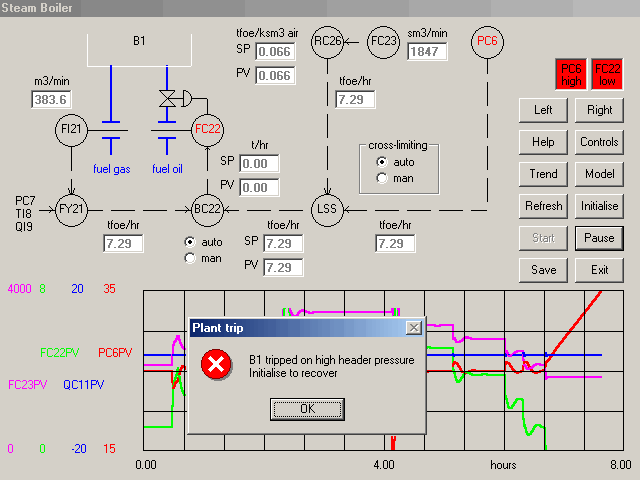The width and height of the screenshot is (640, 480).
Task: Select the BC22 boiler controller circle
Action: click(209, 208)
